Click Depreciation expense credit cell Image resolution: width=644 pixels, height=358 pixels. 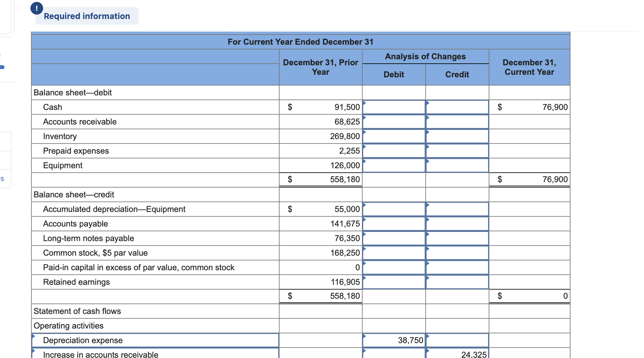pyautogui.click(x=457, y=340)
